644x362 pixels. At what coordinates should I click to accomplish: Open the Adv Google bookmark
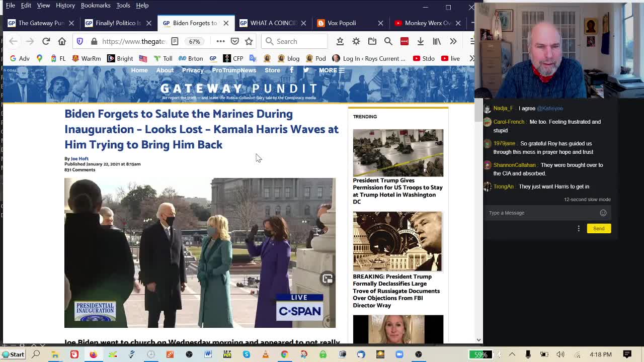coord(19,58)
